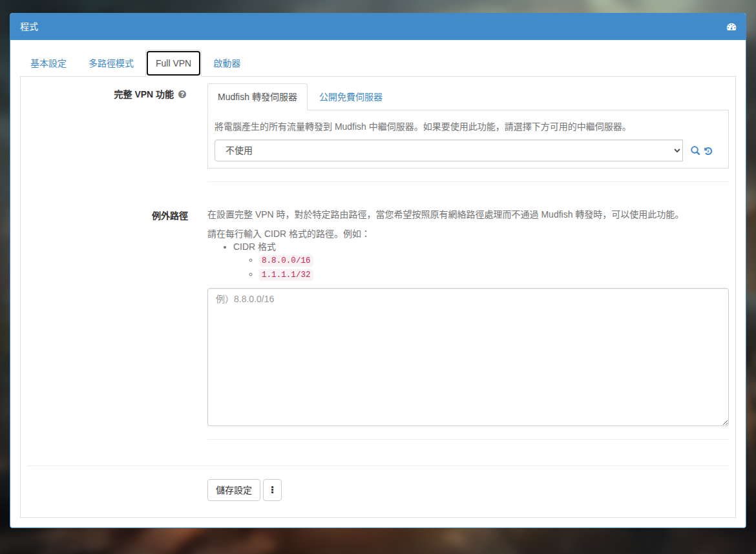Open the 啟動器 tab
This screenshot has width=756, height=554.
(x=227, y=63)
